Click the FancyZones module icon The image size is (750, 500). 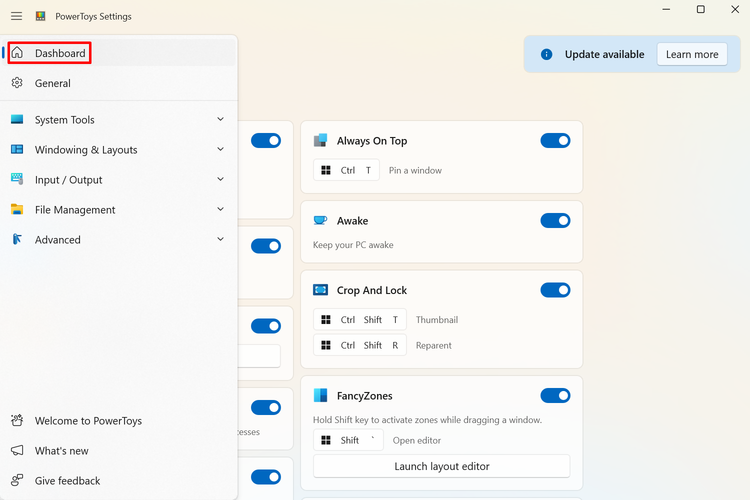[x=320, y=395]
